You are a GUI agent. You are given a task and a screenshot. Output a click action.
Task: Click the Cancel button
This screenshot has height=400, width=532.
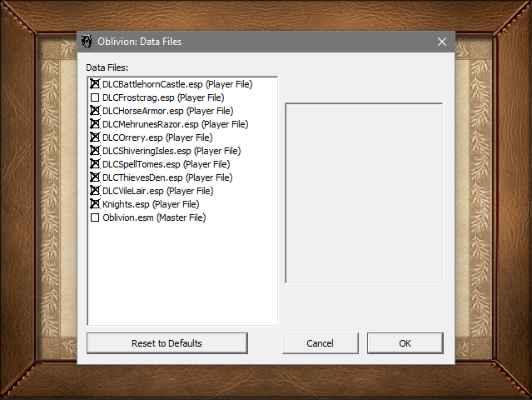[x=320, y=343]
